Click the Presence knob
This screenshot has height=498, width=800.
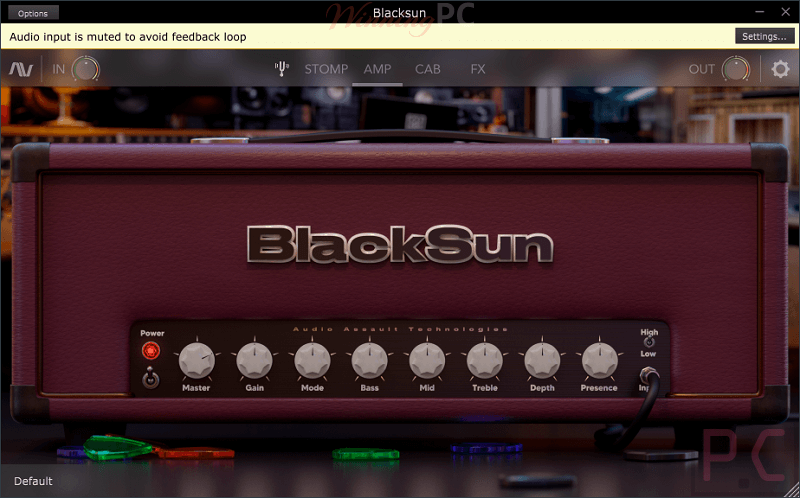coord(600,361)
